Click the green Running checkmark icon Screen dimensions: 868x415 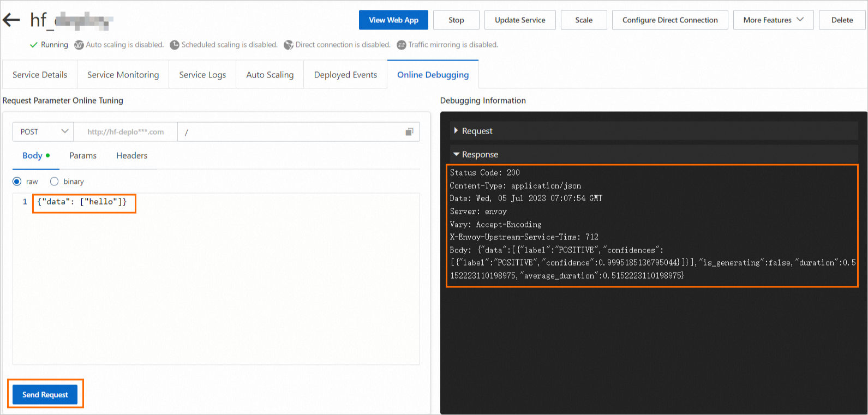(x=34, y=45)
